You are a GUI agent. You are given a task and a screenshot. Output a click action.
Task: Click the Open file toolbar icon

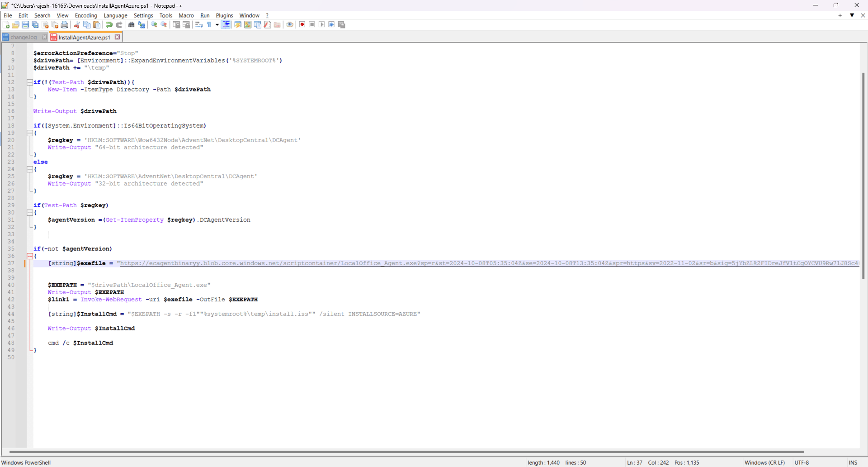tap(16, 25)
